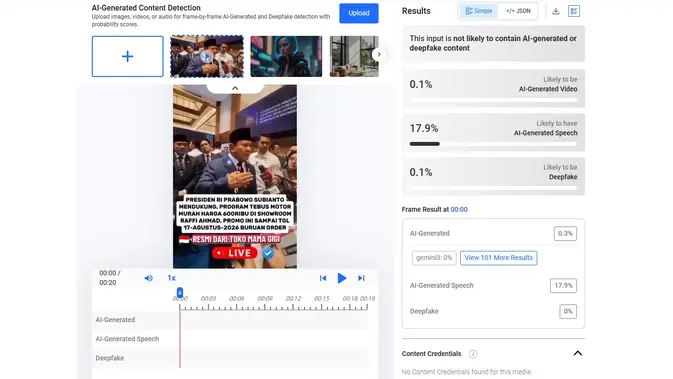
Task: Click the 'not likely to contain AI-generated' summary
Action: pyautogui.click(x=493, y=43)
